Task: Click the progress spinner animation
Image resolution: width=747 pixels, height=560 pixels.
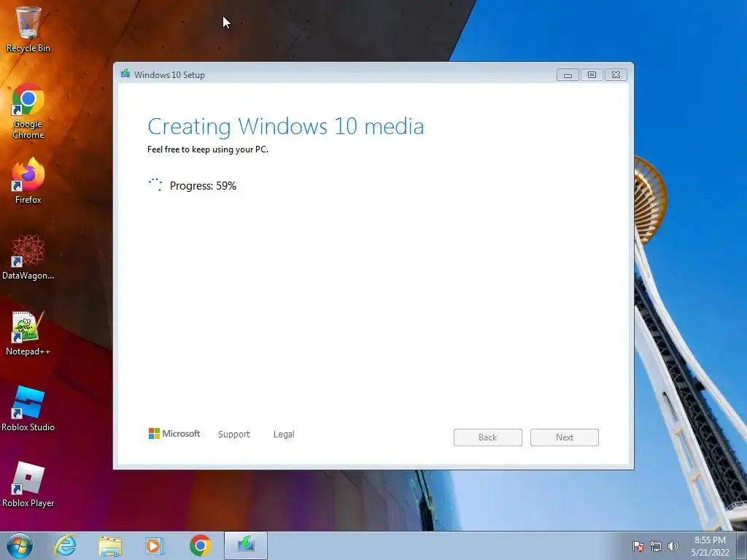Action: [155, 184]
